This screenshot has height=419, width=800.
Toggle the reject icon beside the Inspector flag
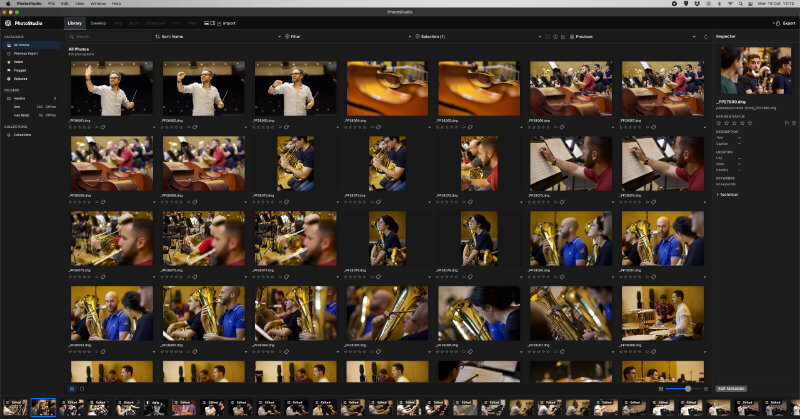coord(794,123)
